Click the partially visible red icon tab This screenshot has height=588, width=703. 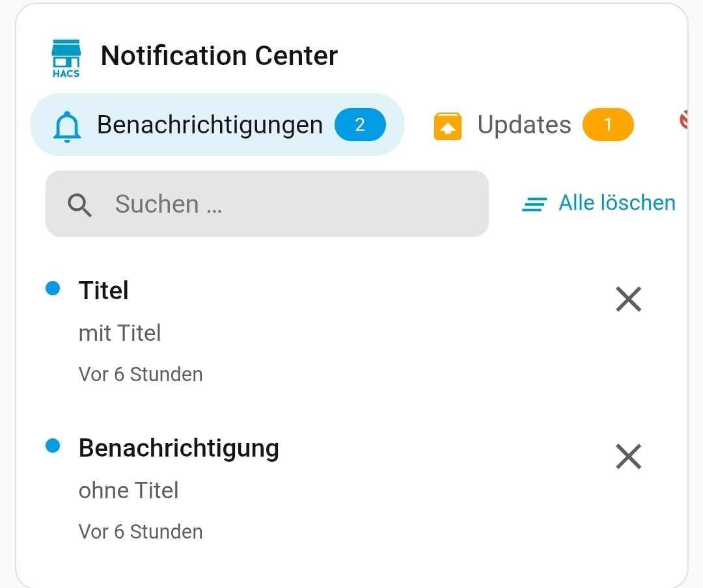[x=683, y=120]
